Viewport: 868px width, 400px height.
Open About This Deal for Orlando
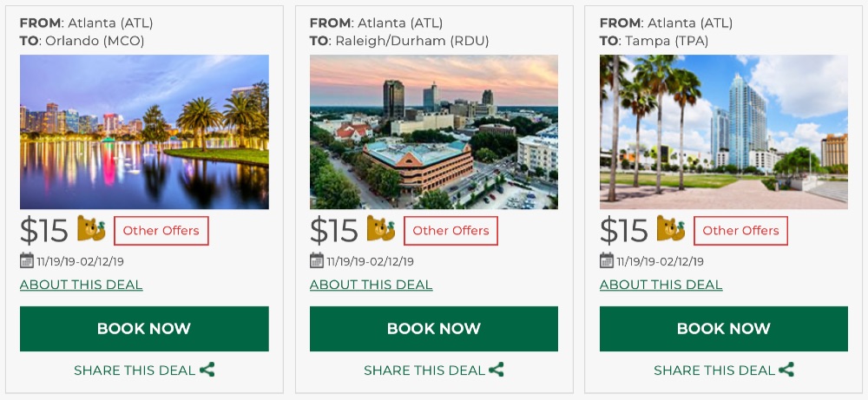[82, 285]
